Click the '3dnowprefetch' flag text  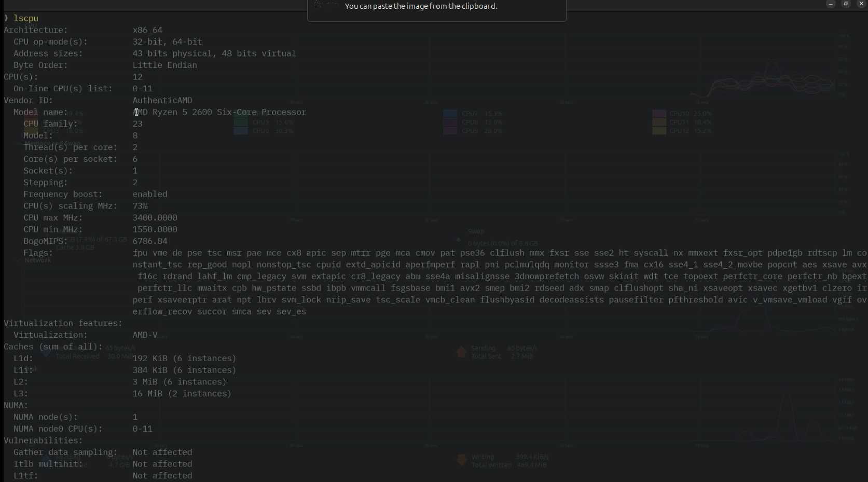[547, 277]
